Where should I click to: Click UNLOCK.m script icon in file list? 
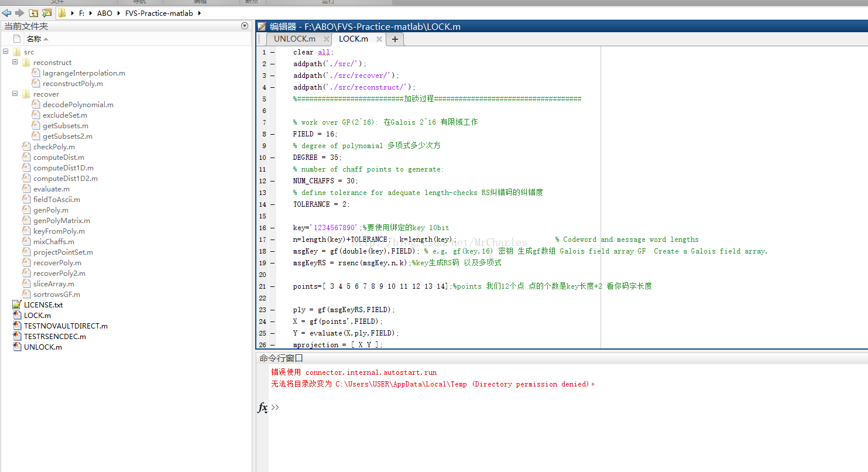[x=17, y=347]
